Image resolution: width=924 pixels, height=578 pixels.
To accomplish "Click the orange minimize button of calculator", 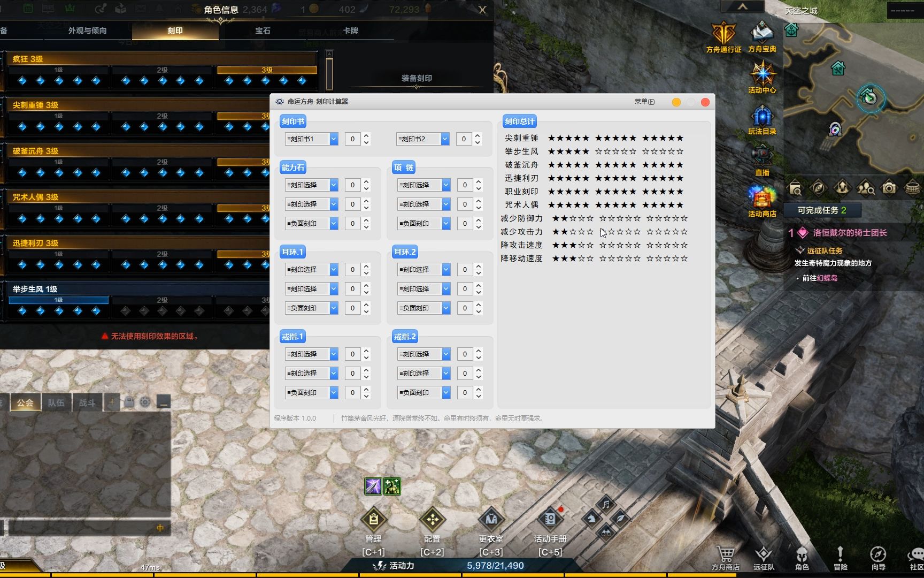I will [676, 102].
